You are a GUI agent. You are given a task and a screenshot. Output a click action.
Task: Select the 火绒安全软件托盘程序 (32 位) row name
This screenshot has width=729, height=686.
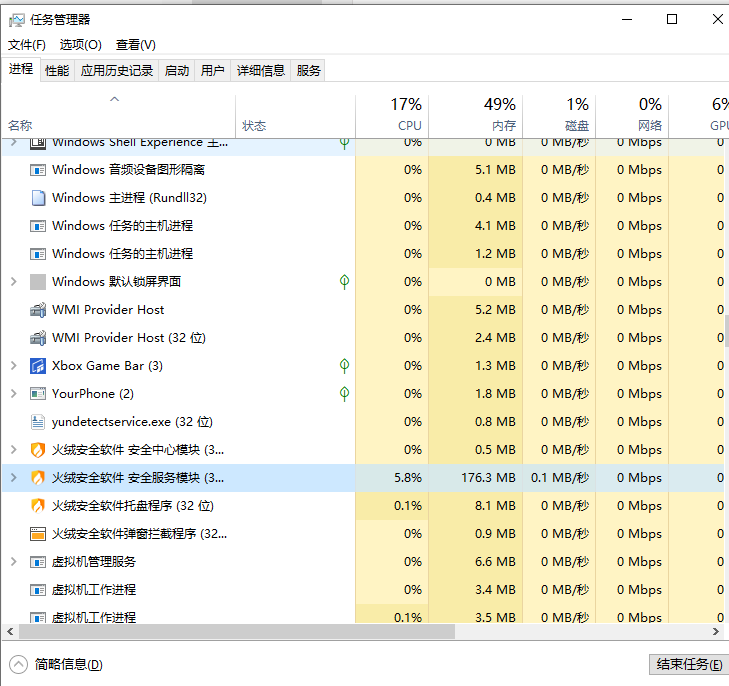(x=133, y=506)
